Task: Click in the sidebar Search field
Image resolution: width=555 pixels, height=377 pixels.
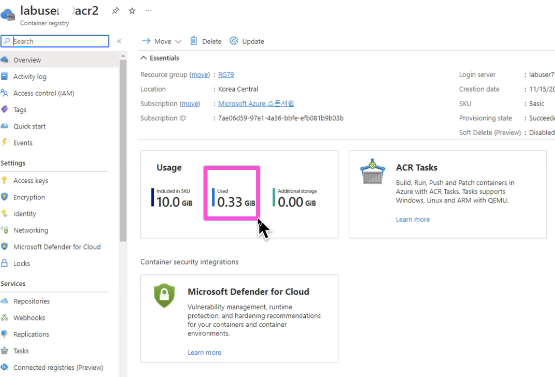Action: tap(55, 41)
